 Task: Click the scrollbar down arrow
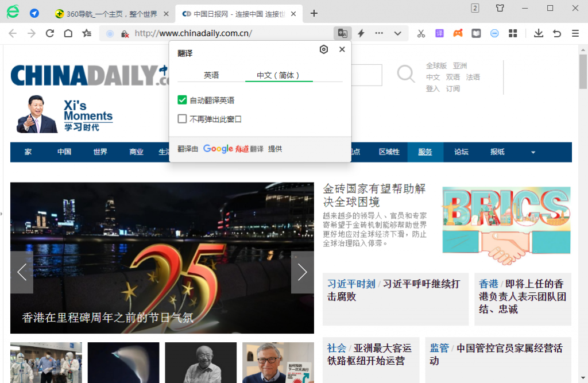[x=583, y=378]
